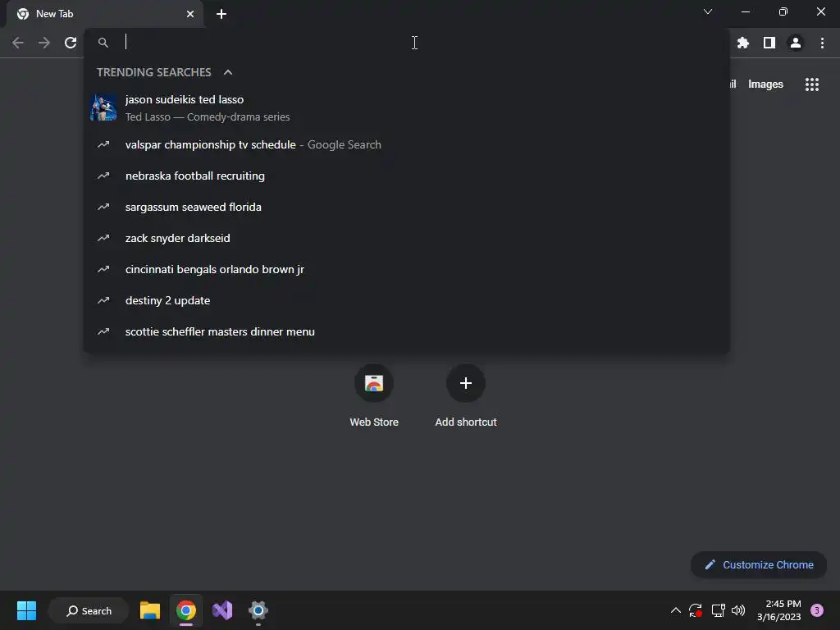This screenshot has width=840, height=630.
Task: Select destiny 2 update suggestion
Action: coord(407,300)
